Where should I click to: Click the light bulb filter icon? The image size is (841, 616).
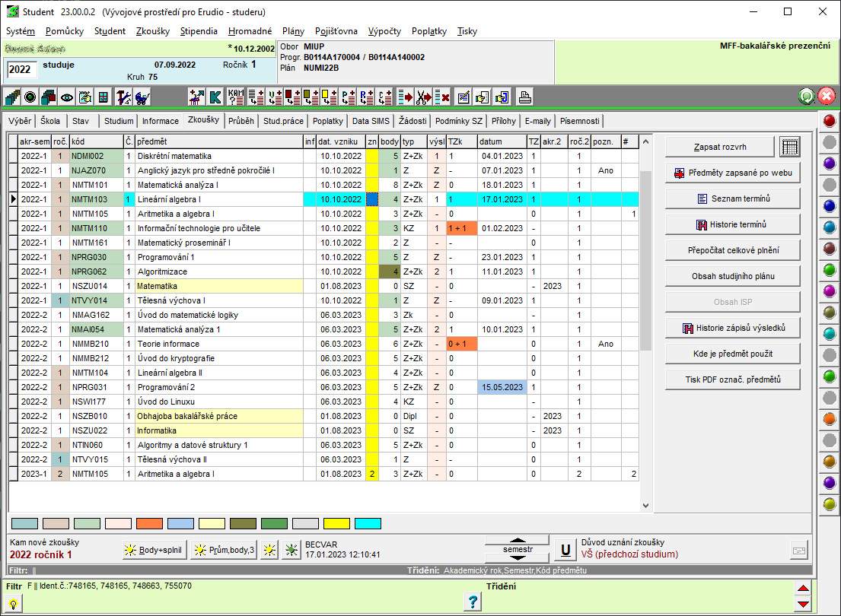tap(14, 602)
